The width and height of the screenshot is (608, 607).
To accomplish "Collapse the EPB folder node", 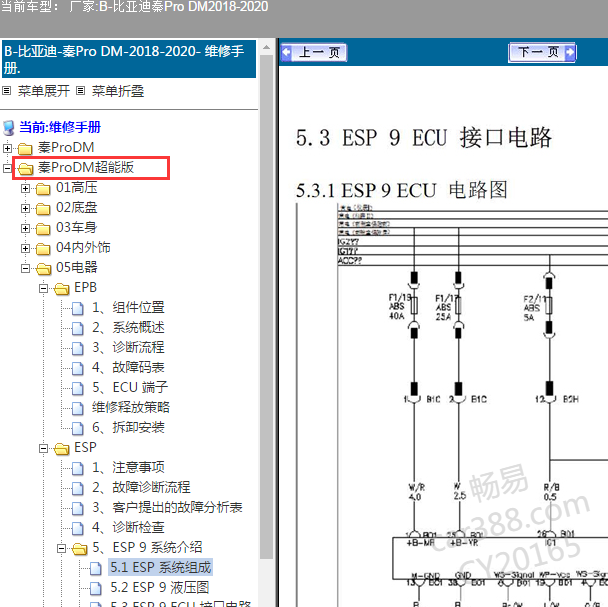I will tap(43, 289).
